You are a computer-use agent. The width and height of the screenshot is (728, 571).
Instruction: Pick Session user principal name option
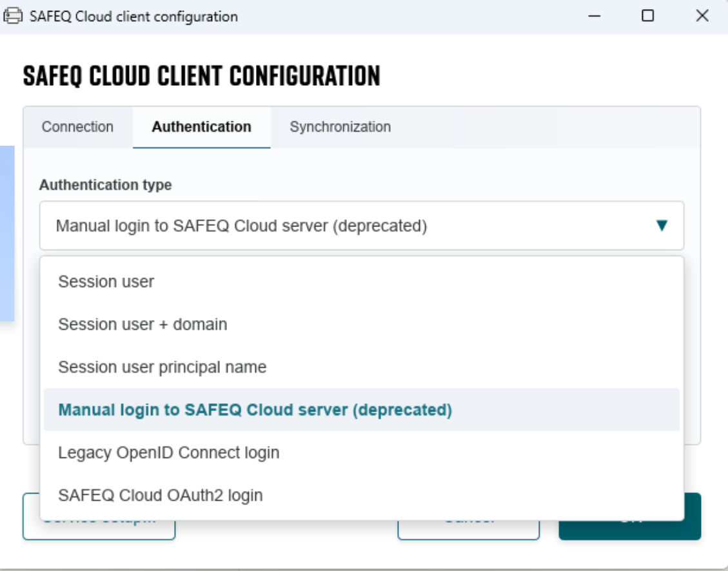[x=362, y=367]
